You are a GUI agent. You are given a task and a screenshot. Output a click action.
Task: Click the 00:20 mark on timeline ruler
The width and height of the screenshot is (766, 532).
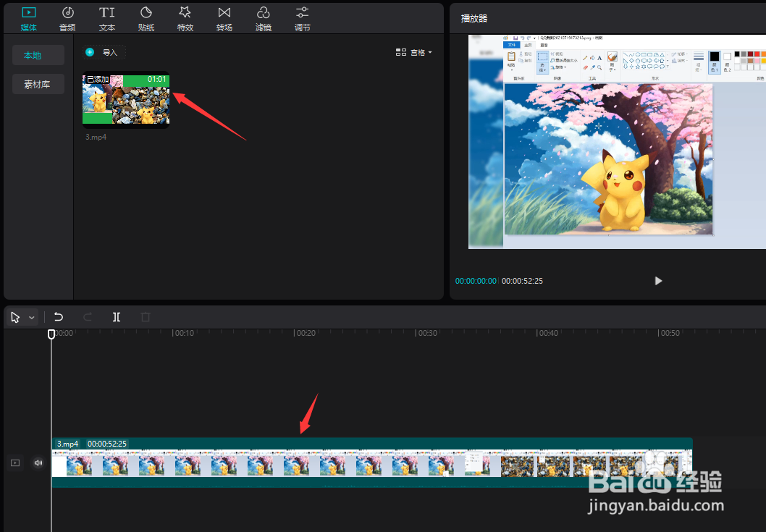tap(305, 333)
